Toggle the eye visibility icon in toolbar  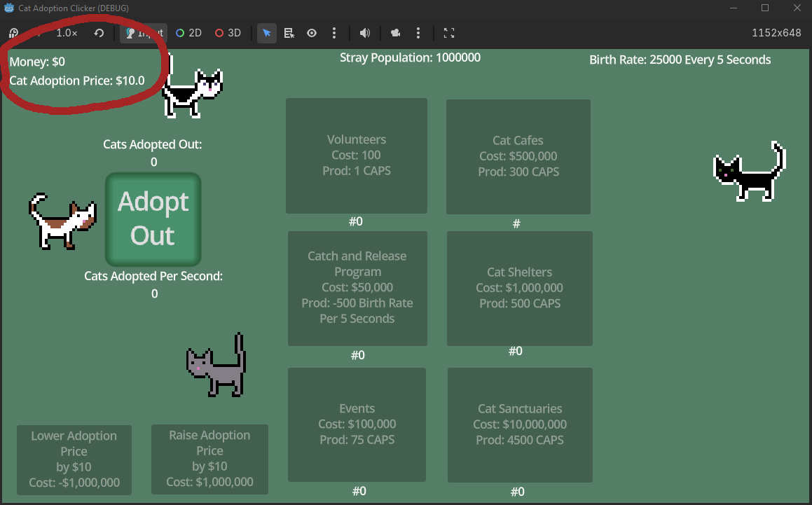click(x=312, y=33)
